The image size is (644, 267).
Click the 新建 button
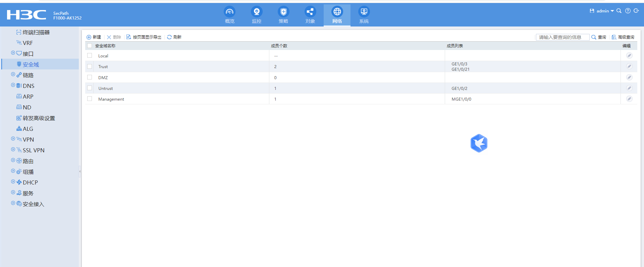point(94,37)
